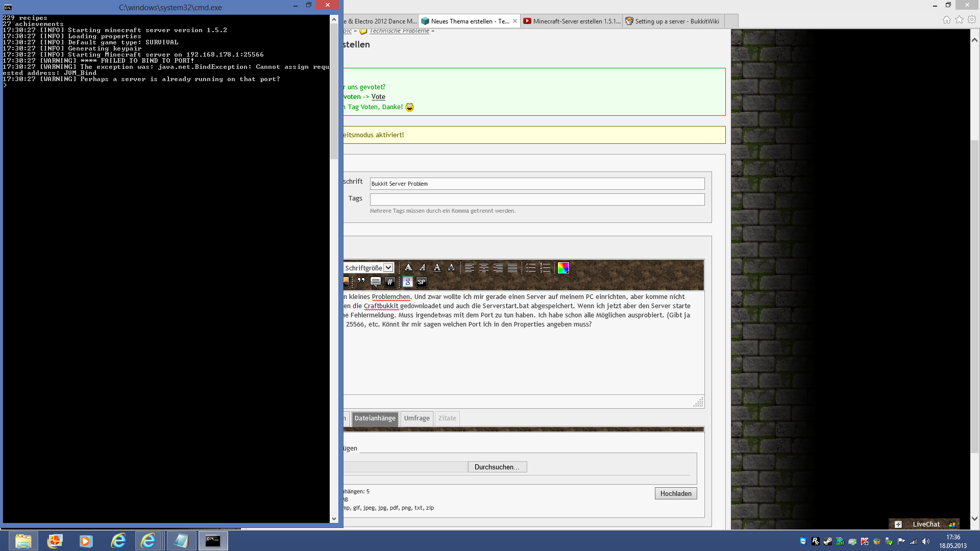Toggle bold text formatting in editor
Screen dimensions: 980x551
[408, 268]
